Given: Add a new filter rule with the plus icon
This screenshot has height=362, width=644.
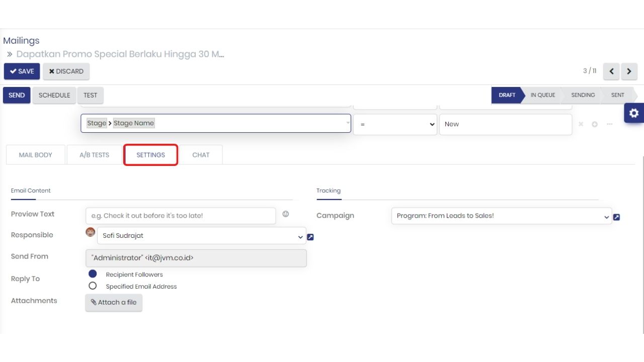Looking at the screenshot, I should coord(595,124).
